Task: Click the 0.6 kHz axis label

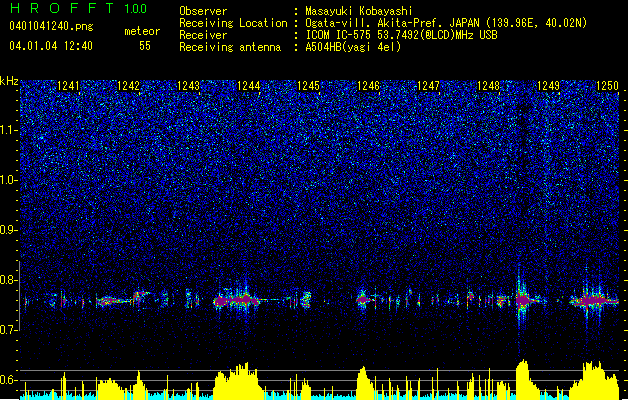Action: click(9, 380)
